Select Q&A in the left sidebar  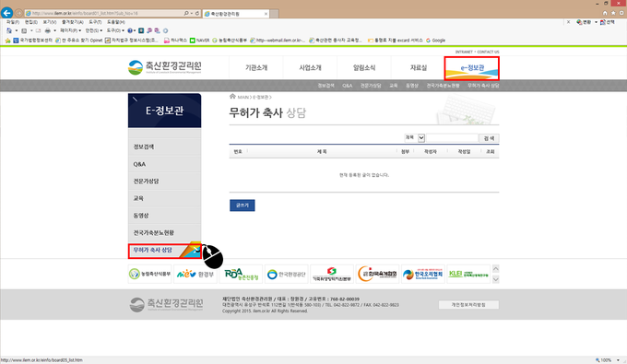164,164
